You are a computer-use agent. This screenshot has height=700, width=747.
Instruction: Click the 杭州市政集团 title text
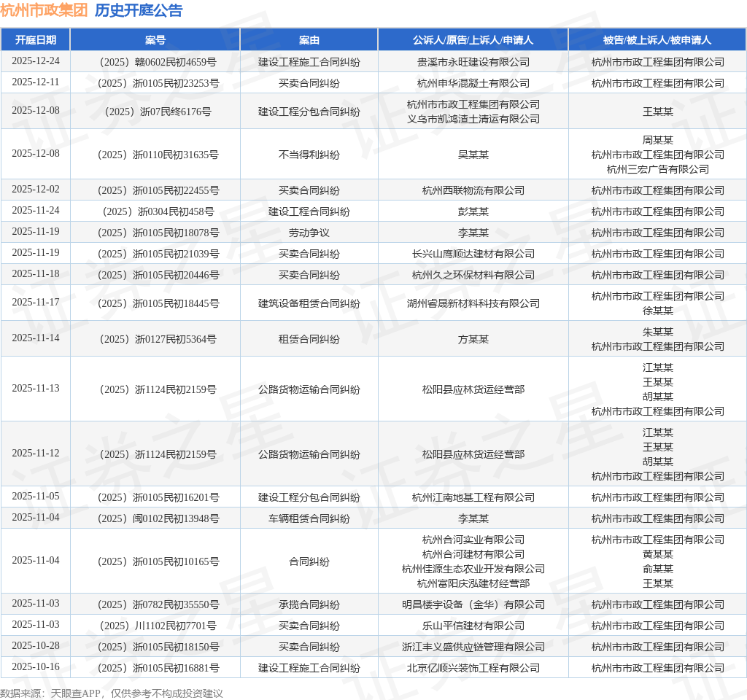[x=44, y=10]
